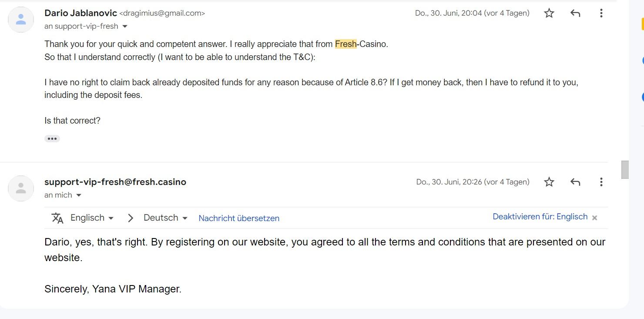The height and width of the screenshot is (319, 644).
Task: Open source language dropdown 'Englisch'
Action: pos(92,218)
